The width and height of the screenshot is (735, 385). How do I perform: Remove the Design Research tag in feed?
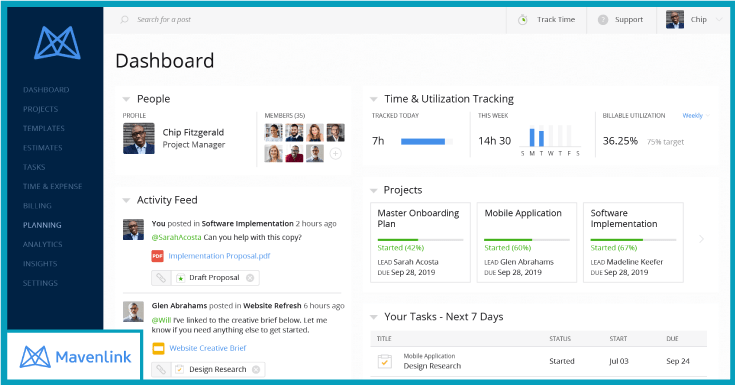[x=256, y=370]
